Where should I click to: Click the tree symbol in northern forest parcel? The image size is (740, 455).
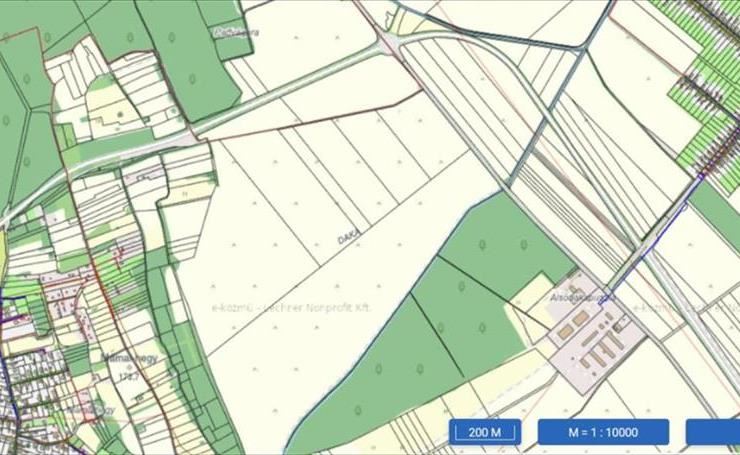point(192,78)
